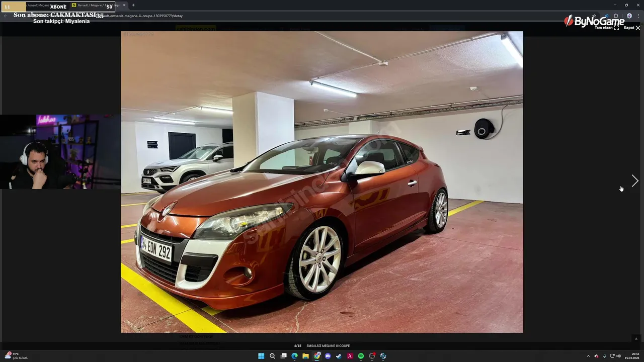
Task: Switch to Chrome on the taskbar
Action: [317, 356]
